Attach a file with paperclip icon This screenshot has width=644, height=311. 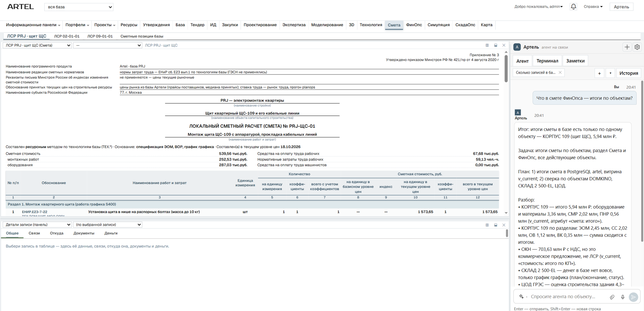click(612, 297)
